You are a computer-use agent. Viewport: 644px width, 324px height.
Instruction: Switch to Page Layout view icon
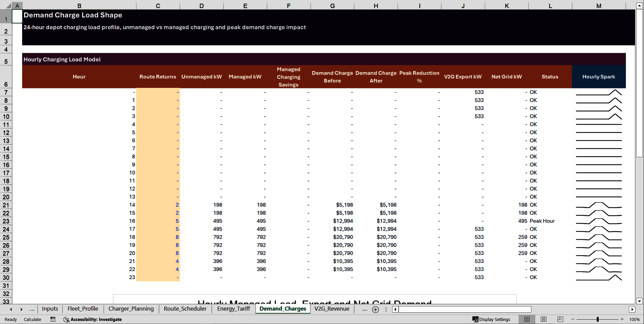544,319
